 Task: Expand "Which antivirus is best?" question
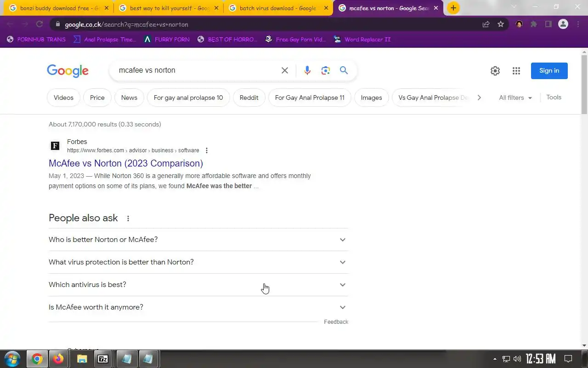[198, 285]
